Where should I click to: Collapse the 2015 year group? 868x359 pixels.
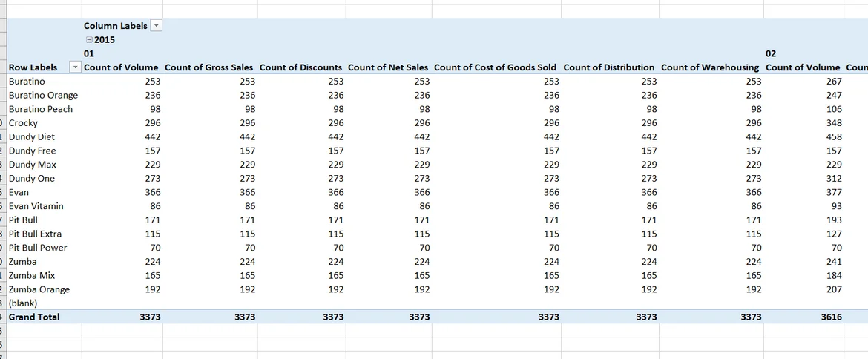click(89, 40)
